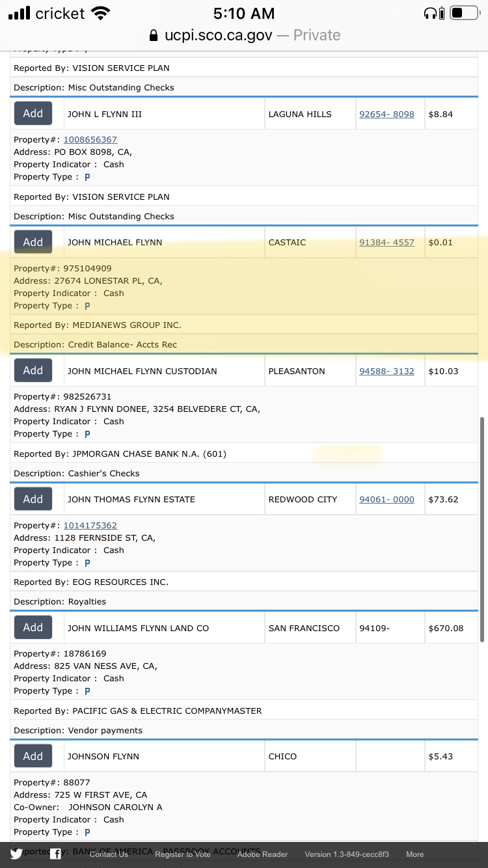Select the amount $73.62
The width and height of the screenshot is (488, 868).
pos(443,500)
